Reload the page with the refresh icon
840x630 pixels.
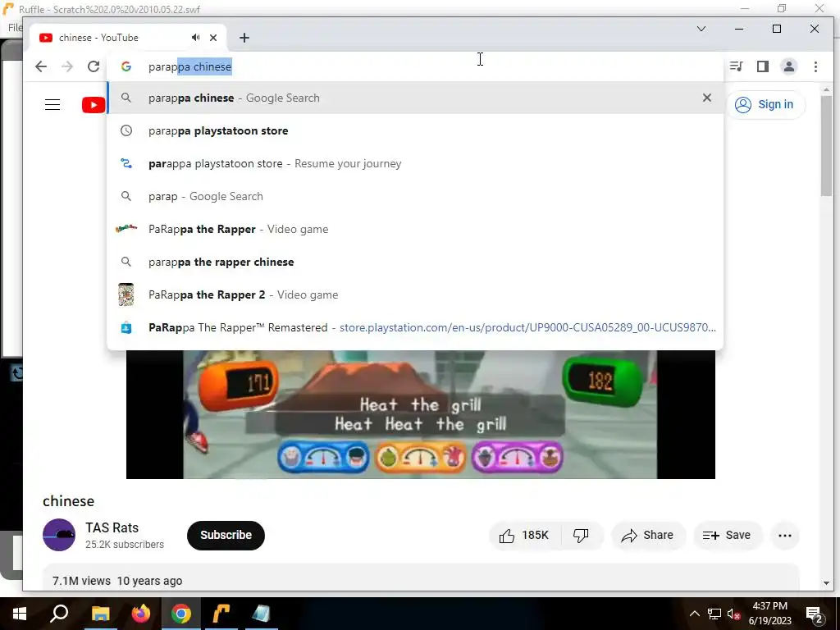(94, 66)
